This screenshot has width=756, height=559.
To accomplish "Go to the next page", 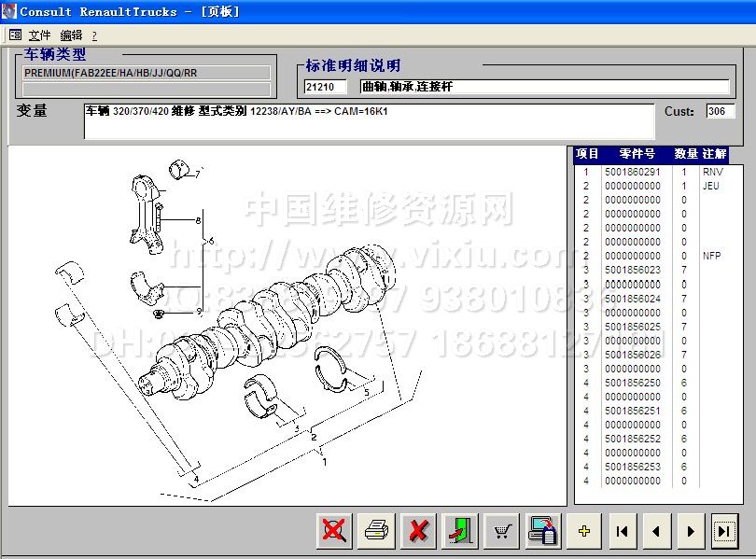I will 691,531.
